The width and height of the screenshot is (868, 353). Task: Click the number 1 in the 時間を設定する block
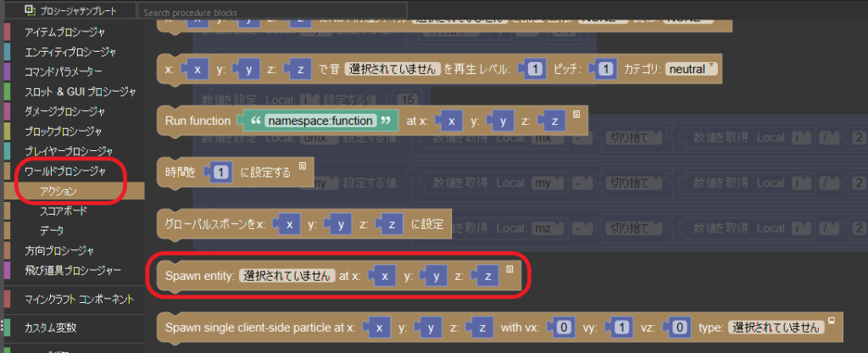tap(221, 172)
